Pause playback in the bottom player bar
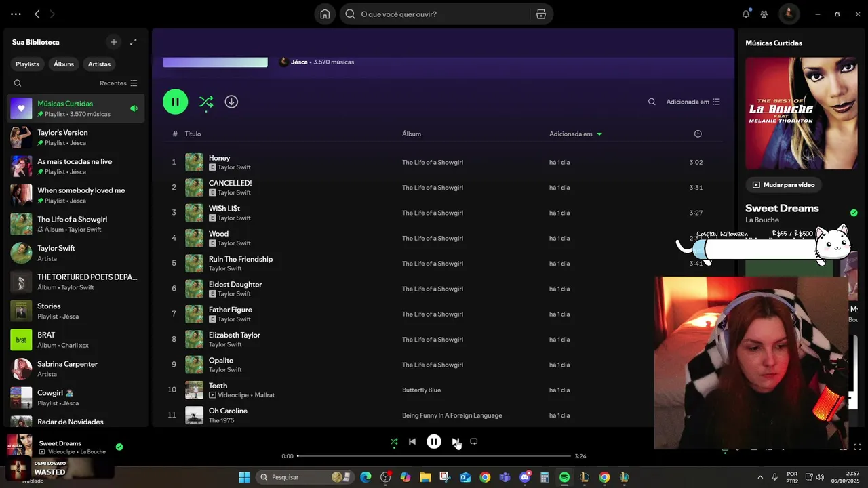 (434, 442)
